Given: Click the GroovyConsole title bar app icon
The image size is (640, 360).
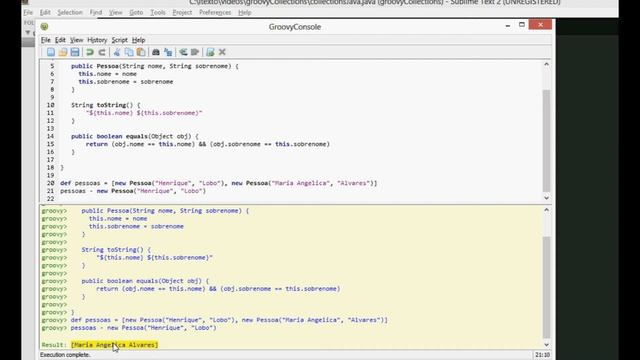Looking at the screenshot, I should click(44, 27).
